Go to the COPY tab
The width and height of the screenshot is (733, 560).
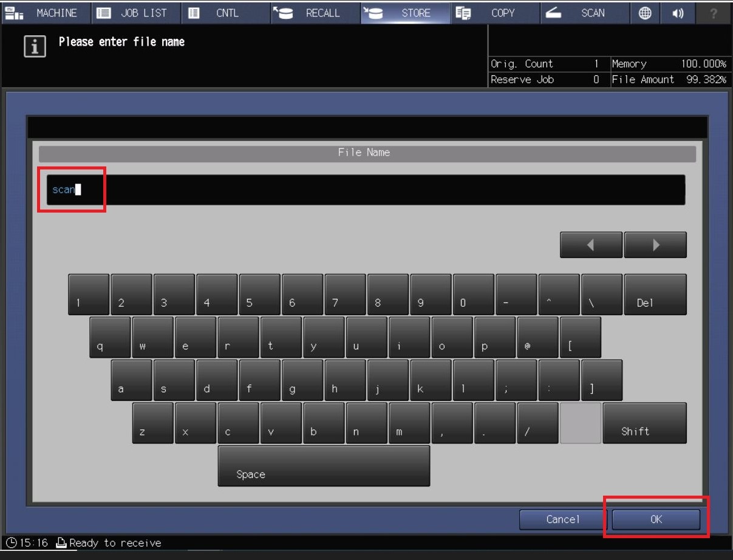(x=494, y=13)
